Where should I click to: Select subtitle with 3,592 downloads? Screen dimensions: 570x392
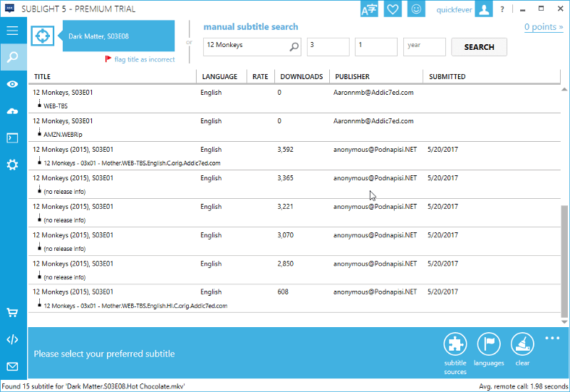294,156
